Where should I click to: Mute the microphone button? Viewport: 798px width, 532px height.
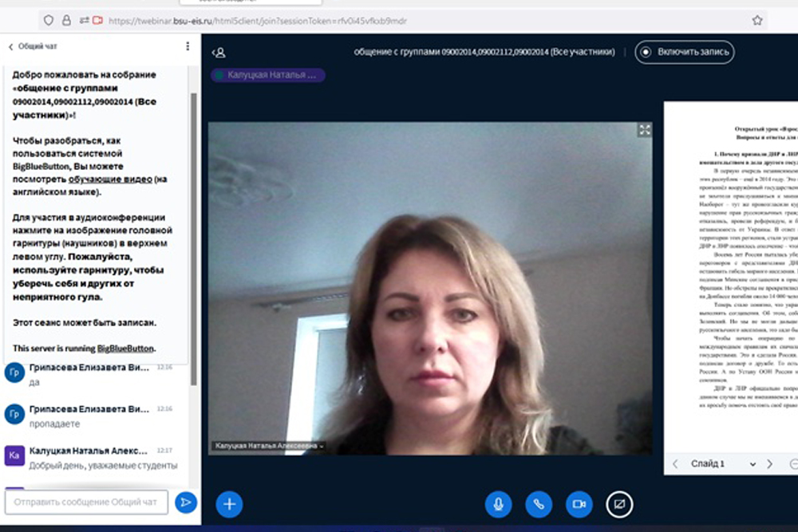(498, 504)
